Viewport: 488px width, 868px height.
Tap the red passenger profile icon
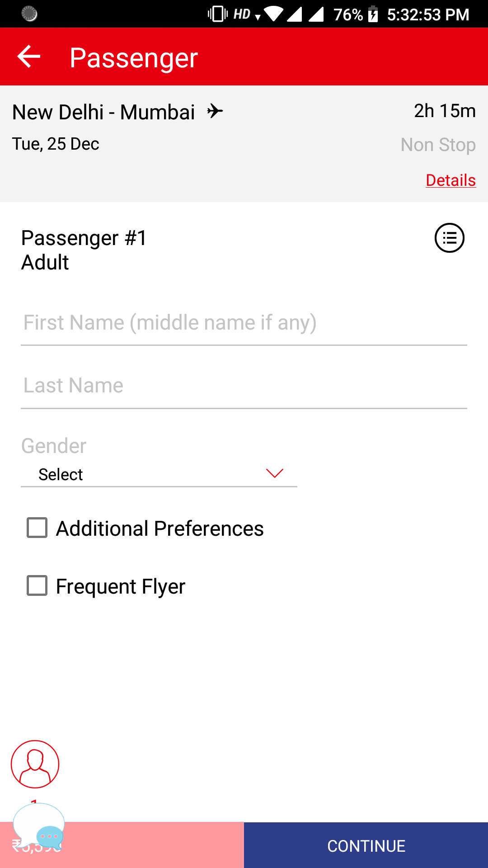[35, 764]
